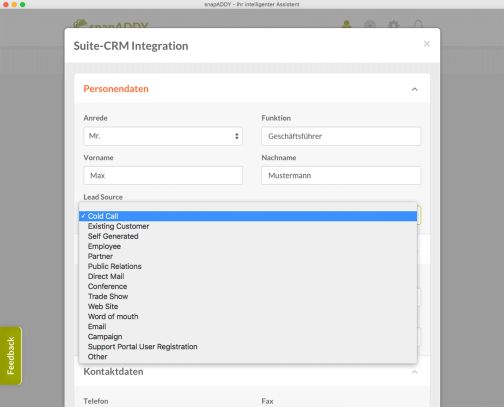Pick Public Relations option
The width and height of the screenshot is (504, 407).
pyautogui.click(x=248, y=266)
